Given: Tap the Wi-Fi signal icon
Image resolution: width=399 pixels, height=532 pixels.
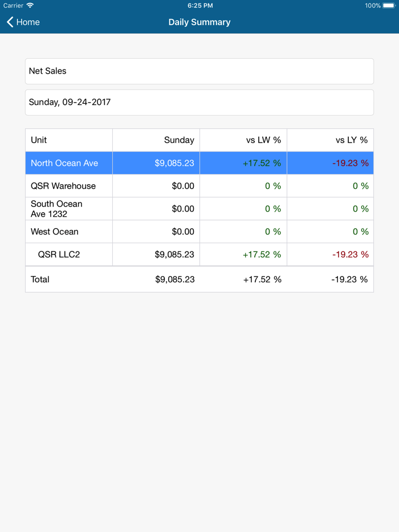Looking at the screenshot, I should 28,5.
